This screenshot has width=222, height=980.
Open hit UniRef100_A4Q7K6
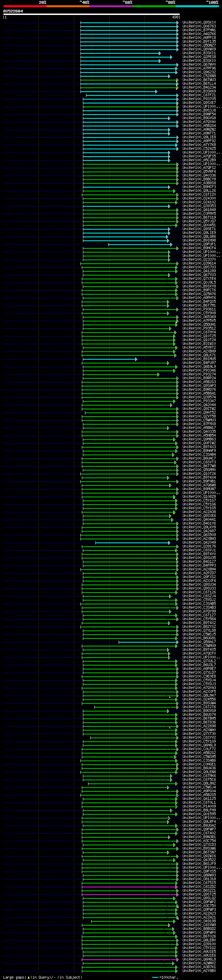tap(199, 34)
